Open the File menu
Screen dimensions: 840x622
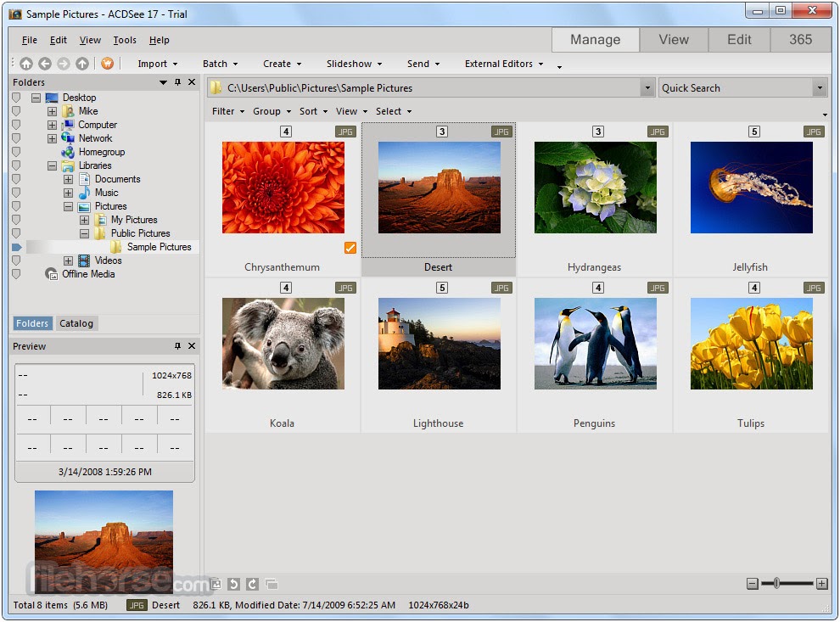point(30,40)
